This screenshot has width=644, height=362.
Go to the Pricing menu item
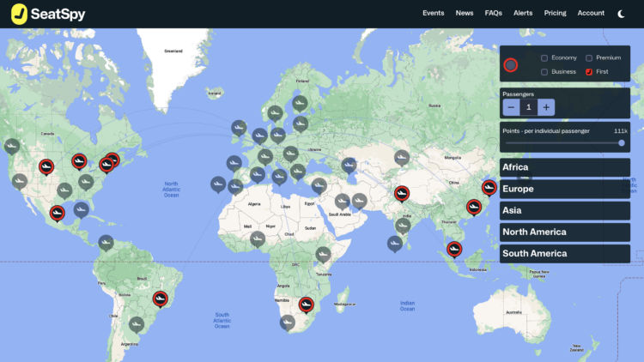pos(556,13)
